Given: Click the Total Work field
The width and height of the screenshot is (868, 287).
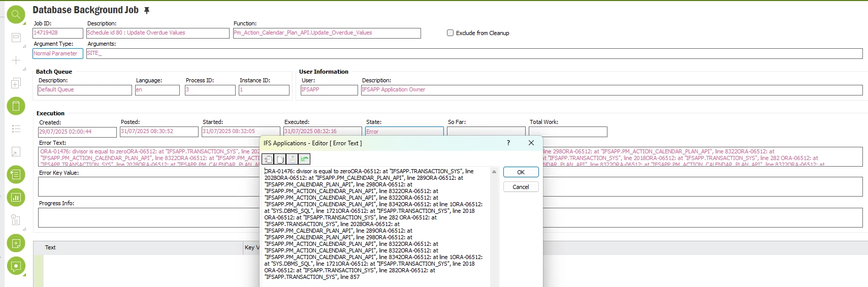Looking at the screenshot, I should [x=568, y=132].
